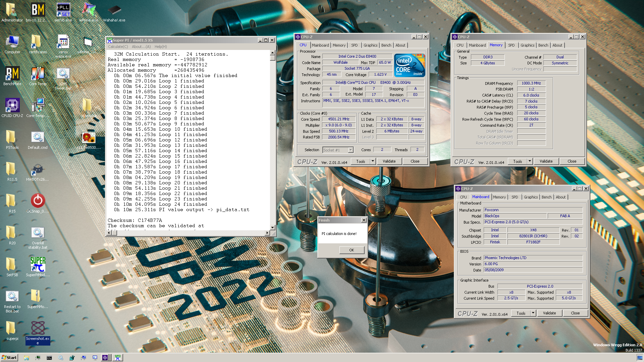Click 'Checksum: C174B77A' line in Super PI
The height and width of the screenshot is (362, 644).
point(135,220)
